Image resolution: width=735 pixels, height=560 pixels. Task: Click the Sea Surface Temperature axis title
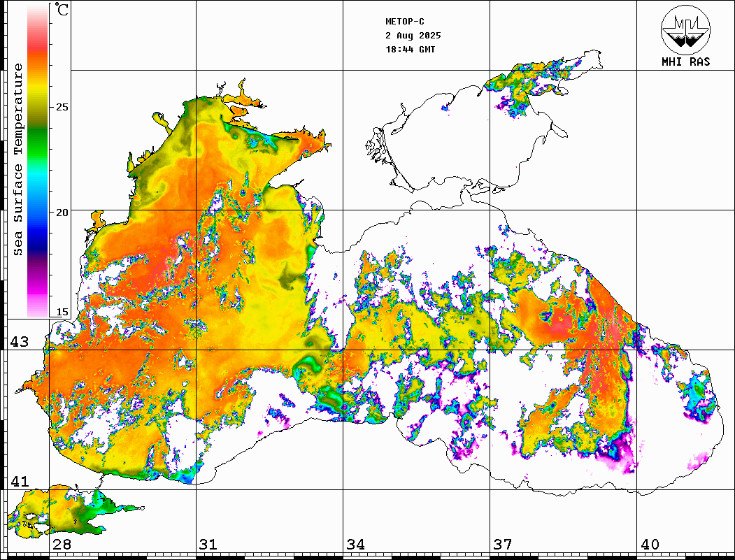pyautogui.click(x=17, y=159)
